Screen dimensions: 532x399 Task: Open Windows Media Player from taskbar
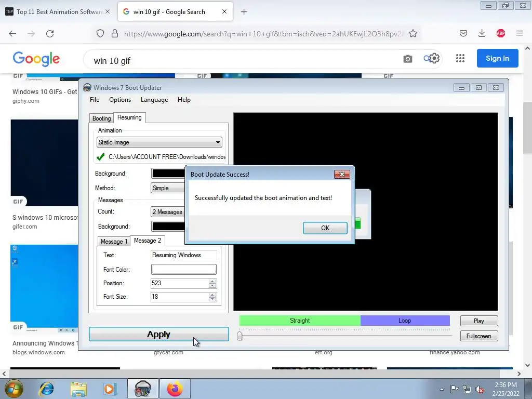[110, 389]
